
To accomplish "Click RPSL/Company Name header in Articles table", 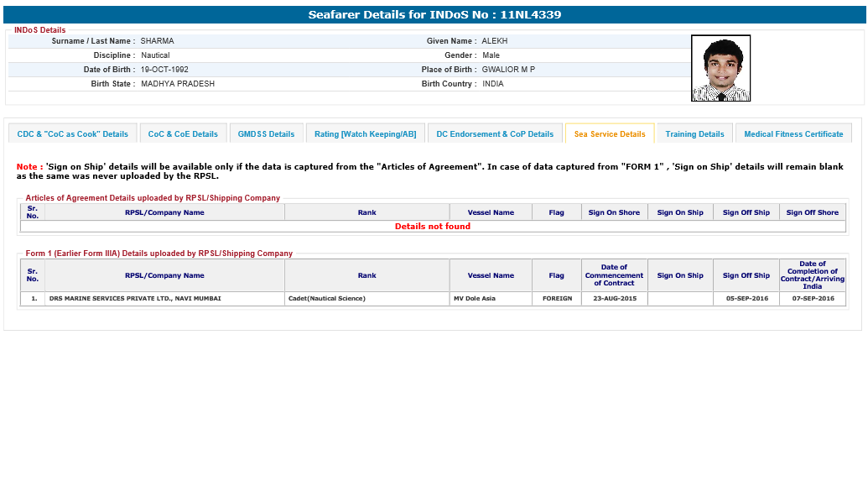I will [164, 212].
